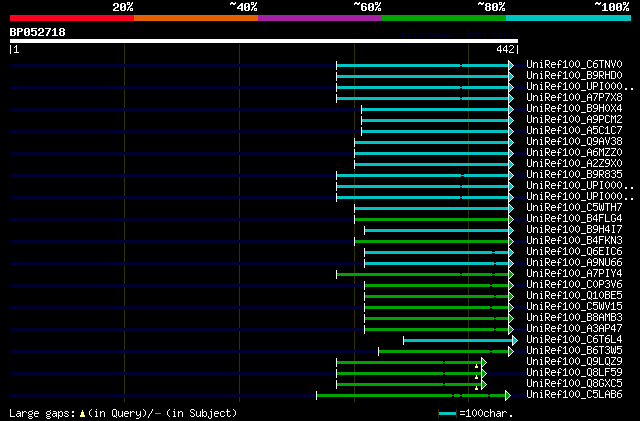640x421 pixels.
Task: Select the UniRef100_C6T6L4 label
Action: pyautogui.click(x=574, y=340)
